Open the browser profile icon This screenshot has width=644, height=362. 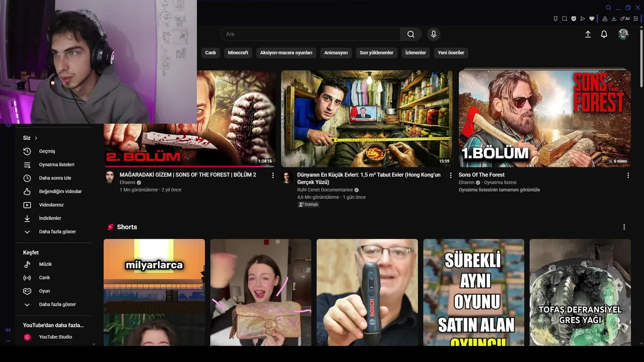605,19
